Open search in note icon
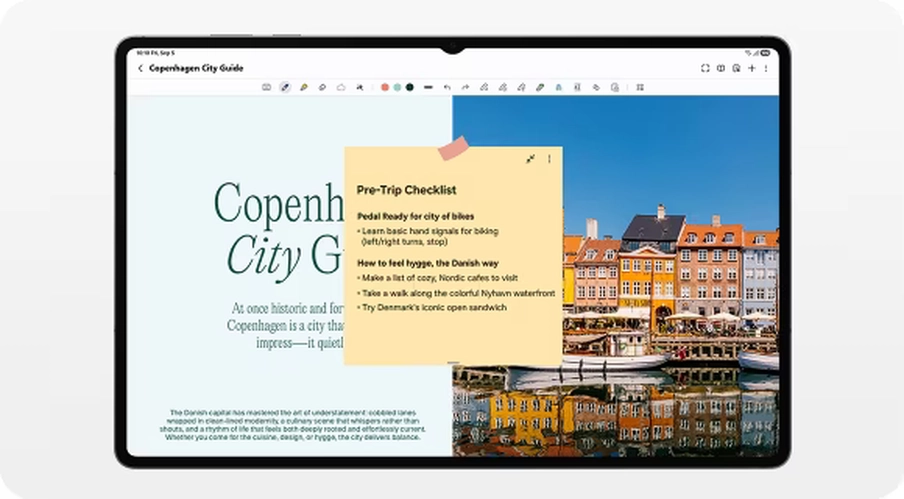The image size is (904, 499). click(x=736, y=69)
